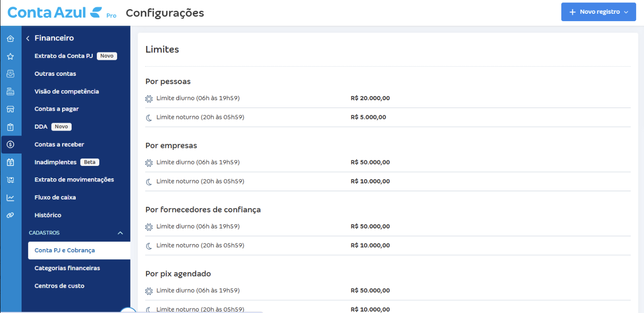Select Contas a pagar in menu
Screen dimensions: 644x313
click(x=56, y=109)
